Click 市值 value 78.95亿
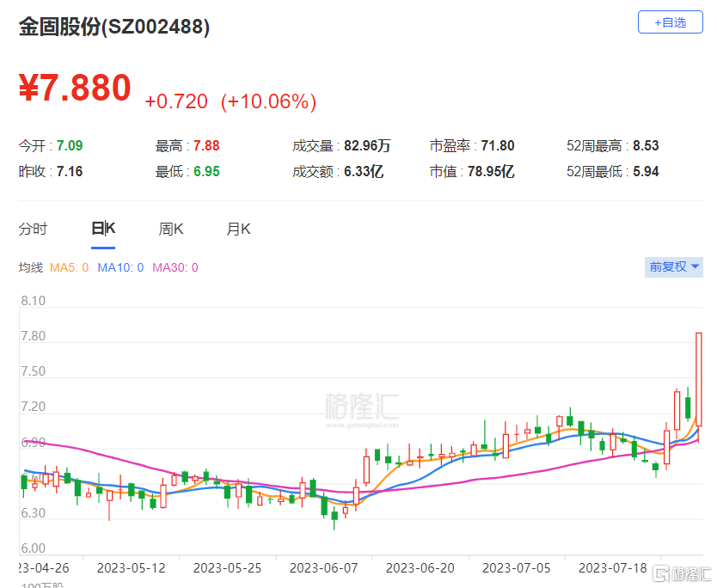 tap(491, 171)
